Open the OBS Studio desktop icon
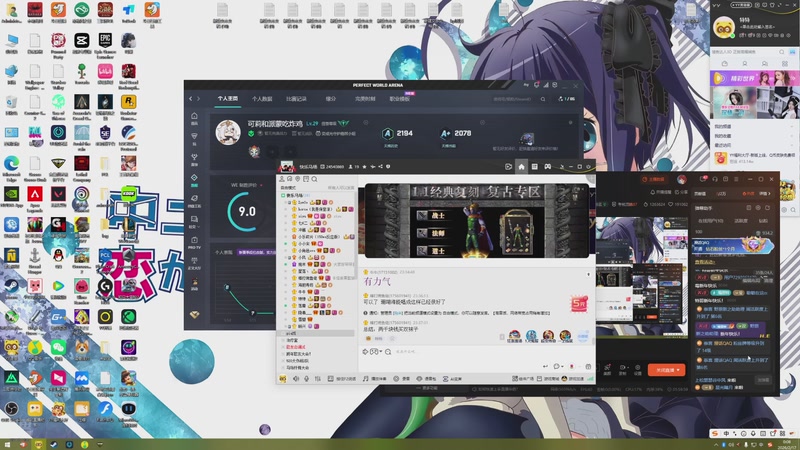Screen dimensions: 800x450 [11, 411]
